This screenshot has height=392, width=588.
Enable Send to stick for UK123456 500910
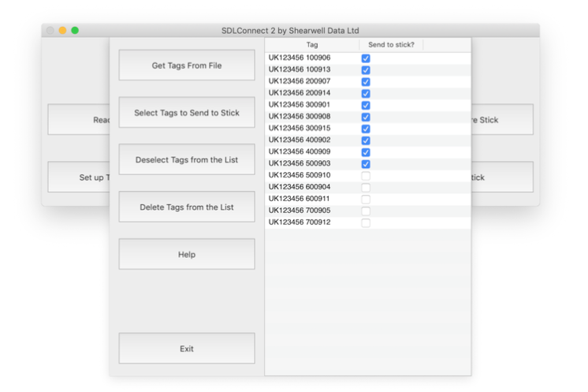tap(366, 176)
